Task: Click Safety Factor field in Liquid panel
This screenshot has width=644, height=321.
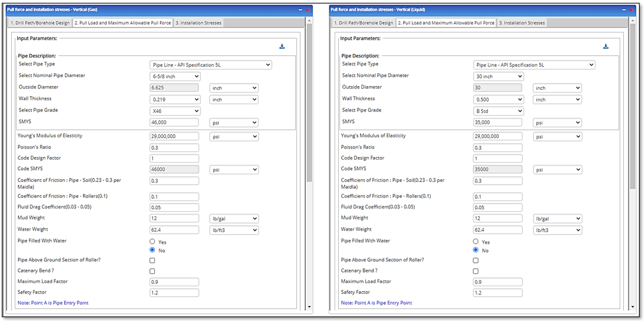Action: click(x=497, y=293)
